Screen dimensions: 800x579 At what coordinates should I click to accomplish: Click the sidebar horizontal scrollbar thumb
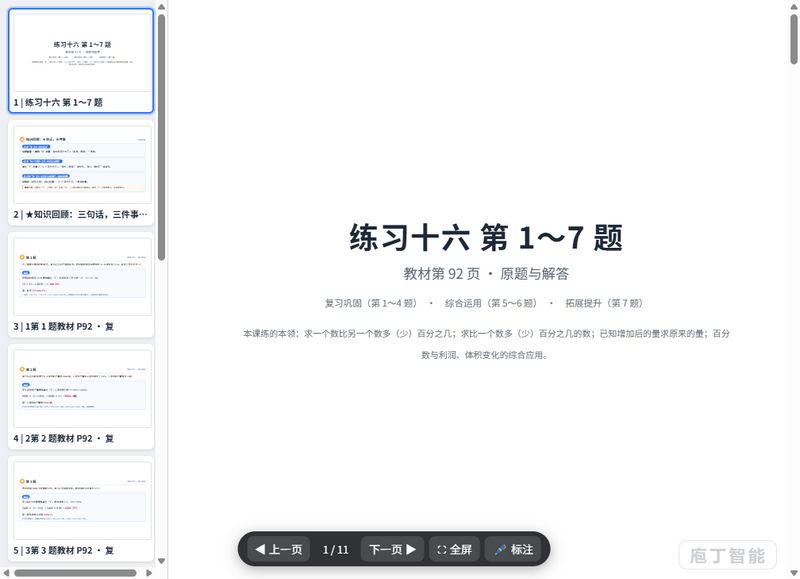click(76, 573)
